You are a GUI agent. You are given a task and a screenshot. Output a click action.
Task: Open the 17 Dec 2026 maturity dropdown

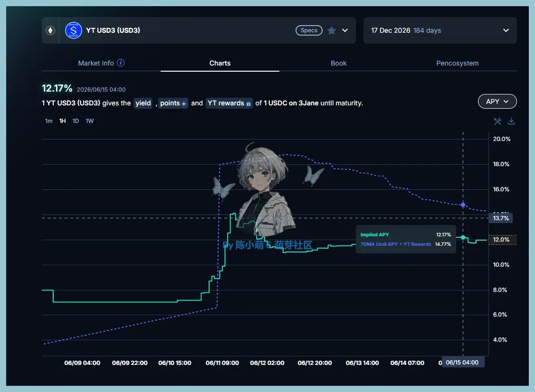point(440,30)
